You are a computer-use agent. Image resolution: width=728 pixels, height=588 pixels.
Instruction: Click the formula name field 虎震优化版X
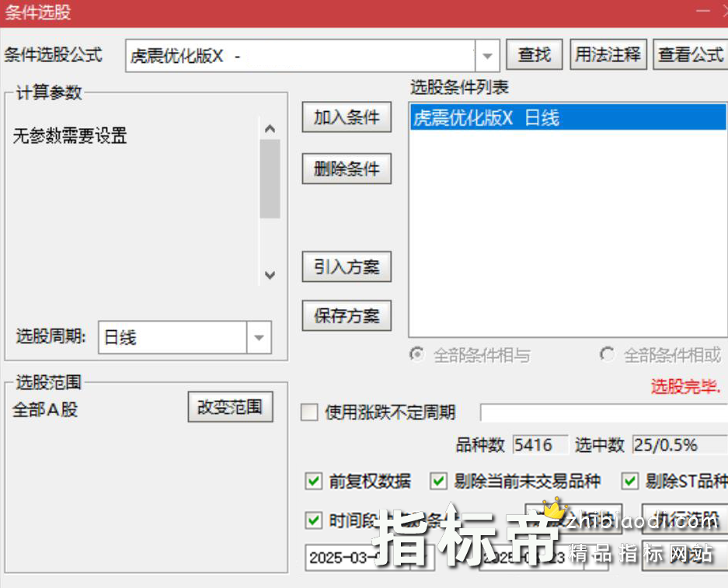pyautogui.click(x=300, y=56)
